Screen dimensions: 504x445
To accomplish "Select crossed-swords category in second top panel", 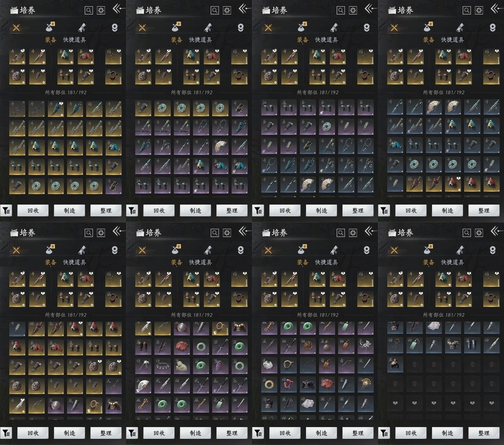I will tap(142, 28).
